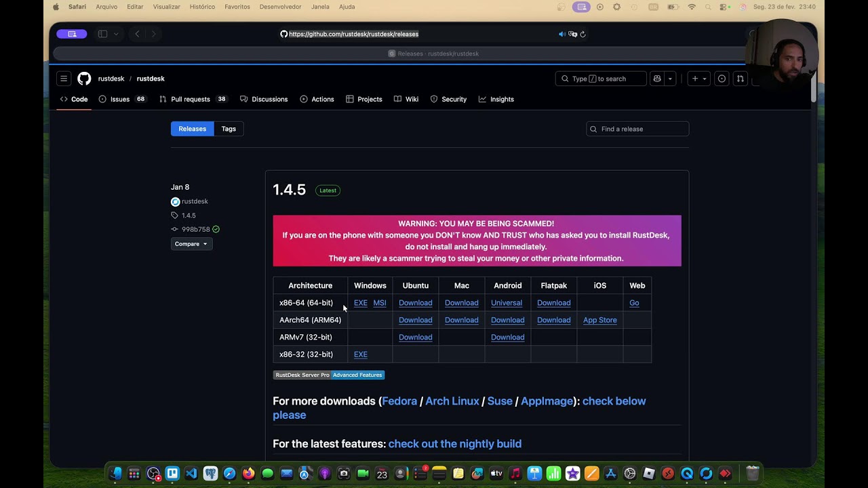Open the Wiki tab
Screen dimensions: 868x488
406,99
